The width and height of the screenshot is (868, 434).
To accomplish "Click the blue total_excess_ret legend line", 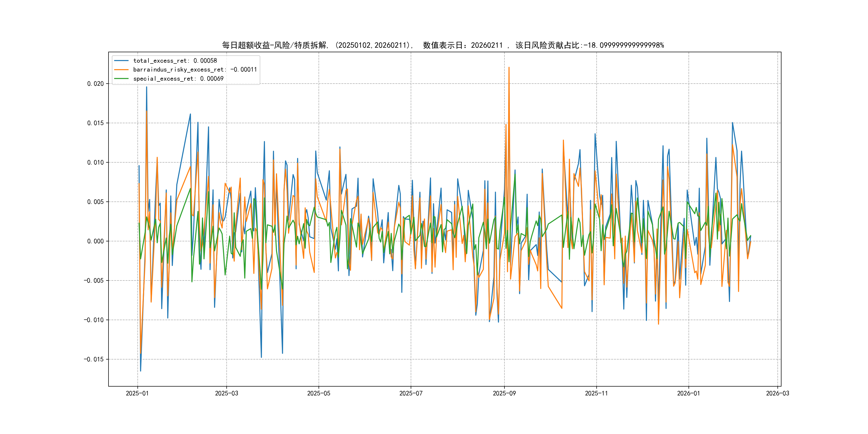I will coord(121,61).
